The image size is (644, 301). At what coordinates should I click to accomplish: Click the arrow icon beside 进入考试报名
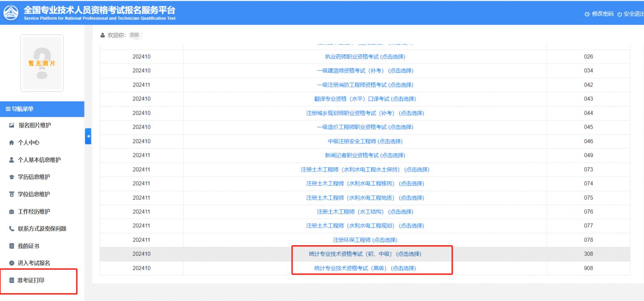[11, 264]
